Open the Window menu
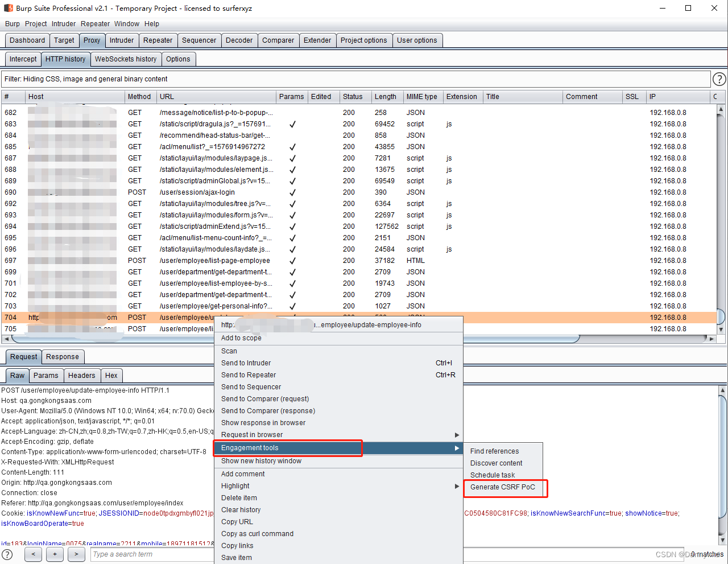Image resolution: width=728 pixels, height=564 pixels. click(x=127, y=24)
